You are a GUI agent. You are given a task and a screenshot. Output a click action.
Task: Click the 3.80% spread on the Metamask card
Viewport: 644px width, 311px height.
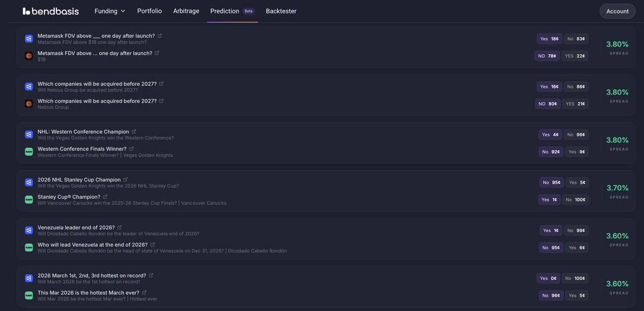tap(617, 44)
